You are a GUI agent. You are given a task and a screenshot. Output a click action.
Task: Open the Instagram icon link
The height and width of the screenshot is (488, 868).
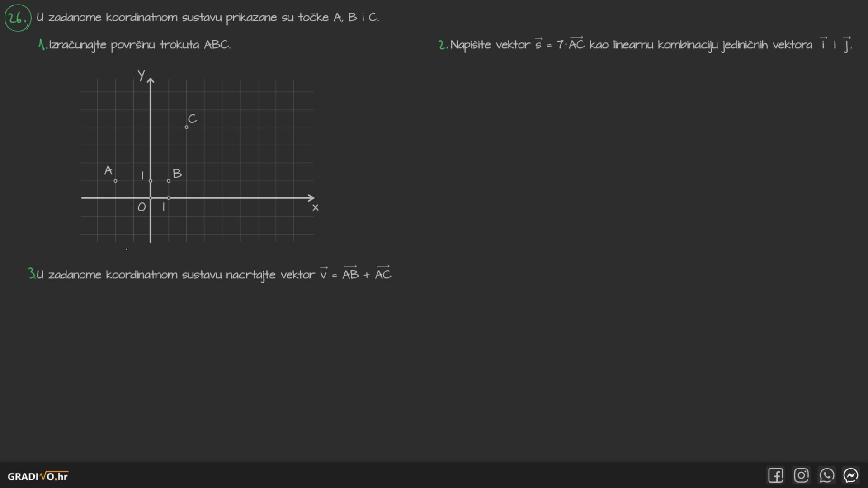point(801,475)
